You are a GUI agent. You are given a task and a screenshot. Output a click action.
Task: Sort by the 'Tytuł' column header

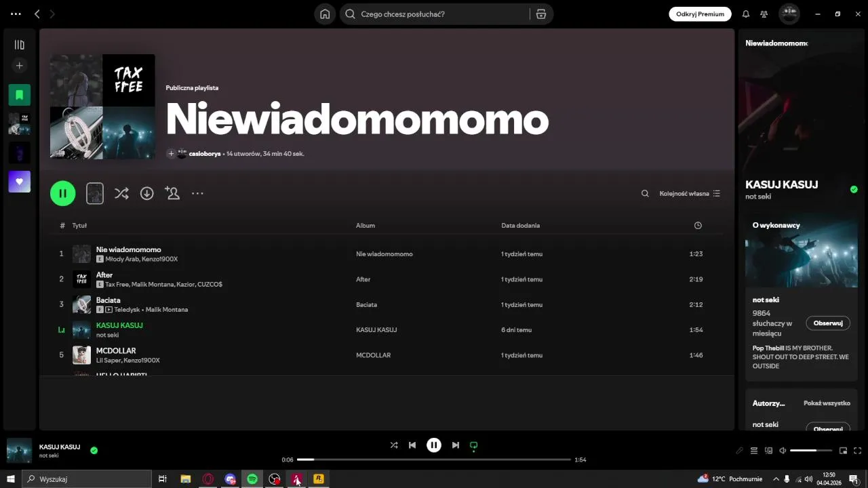coord(79,226)
